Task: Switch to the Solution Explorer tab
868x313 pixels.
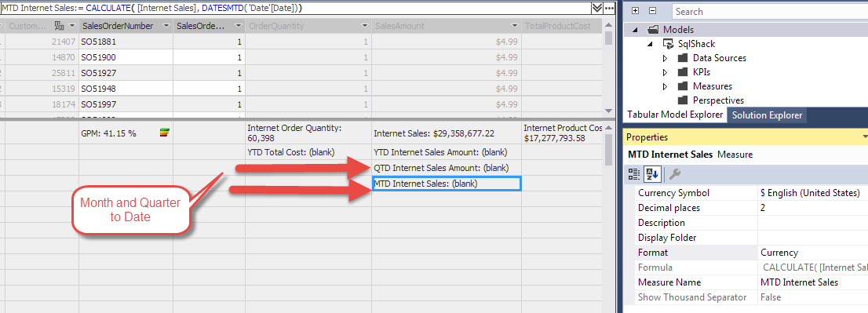Action: click(x=768, y=115)
